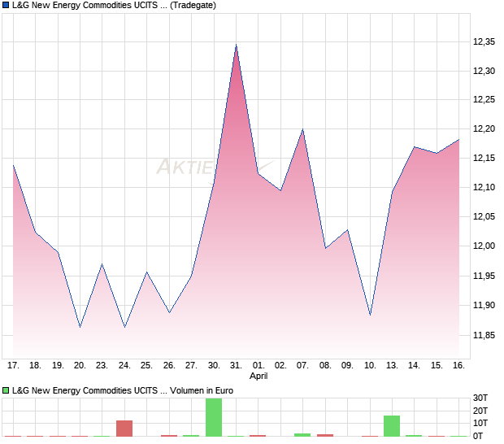
Task: Click the '25.' date label
Action: [146, 365]
